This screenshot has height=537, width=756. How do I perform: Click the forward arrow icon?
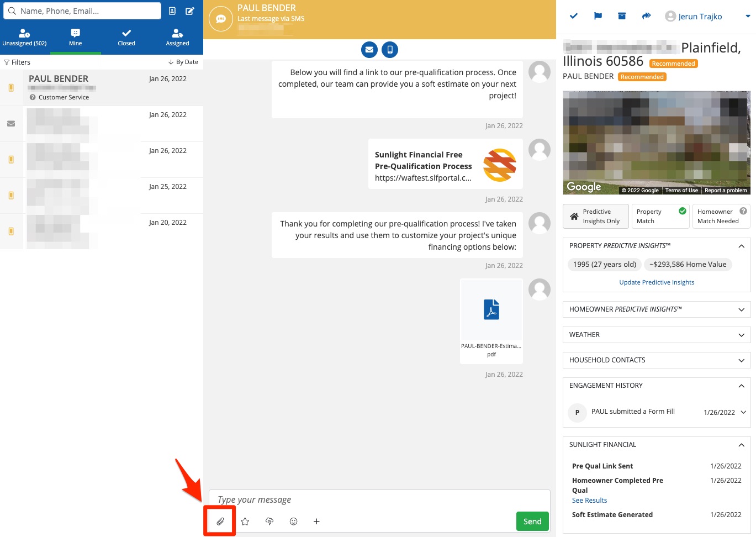pos(646,16)
